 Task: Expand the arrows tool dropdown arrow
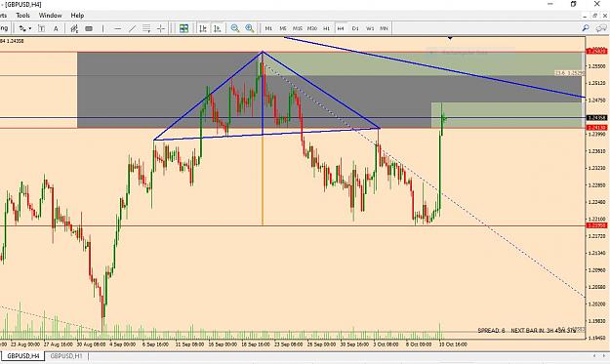tap(30, 28)
